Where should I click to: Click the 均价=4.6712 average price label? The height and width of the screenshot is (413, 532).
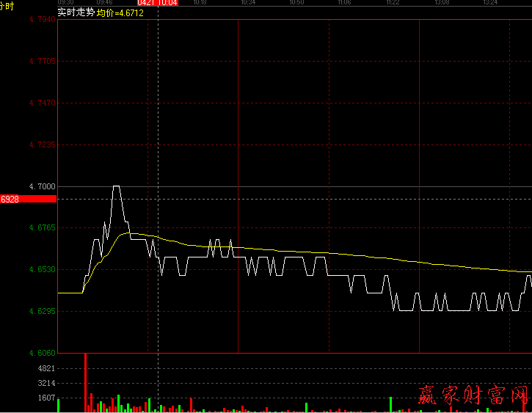tap(120, 13)
